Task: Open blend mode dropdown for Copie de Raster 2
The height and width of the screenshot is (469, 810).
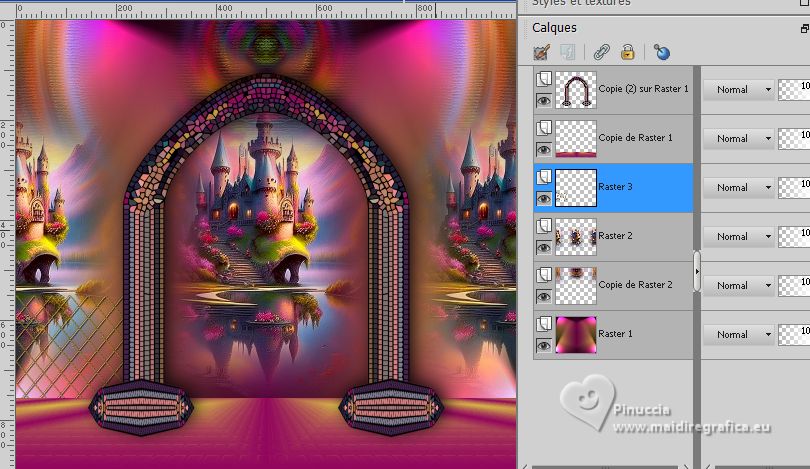Action: pos(739,286)
